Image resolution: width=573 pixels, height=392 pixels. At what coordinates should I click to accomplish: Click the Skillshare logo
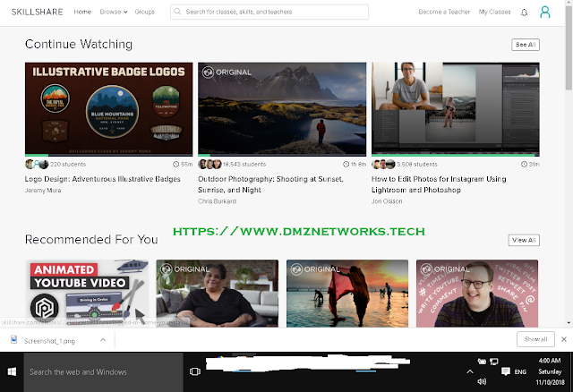click(x=37, y=12)
